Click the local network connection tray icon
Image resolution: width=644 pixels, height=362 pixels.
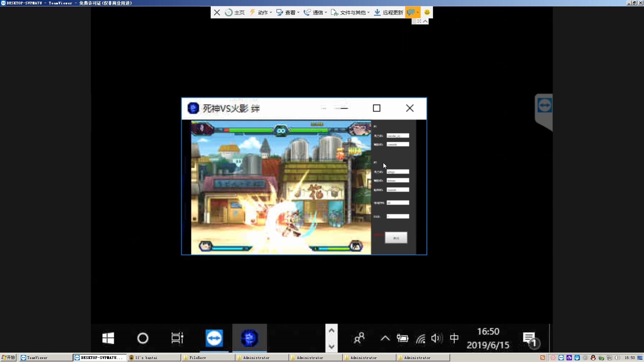(609, 358)
